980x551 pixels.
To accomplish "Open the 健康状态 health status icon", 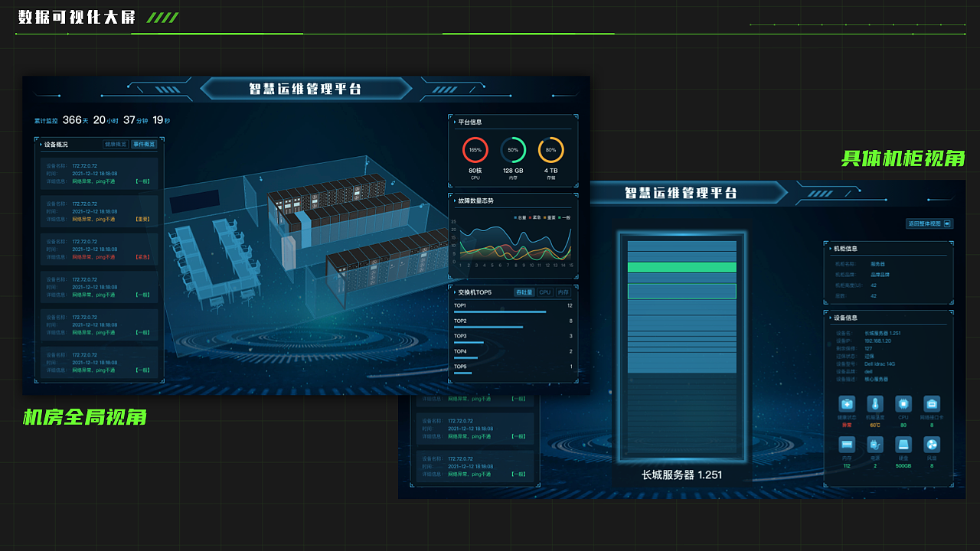I will pyautogui.click(x=847, y=404).
